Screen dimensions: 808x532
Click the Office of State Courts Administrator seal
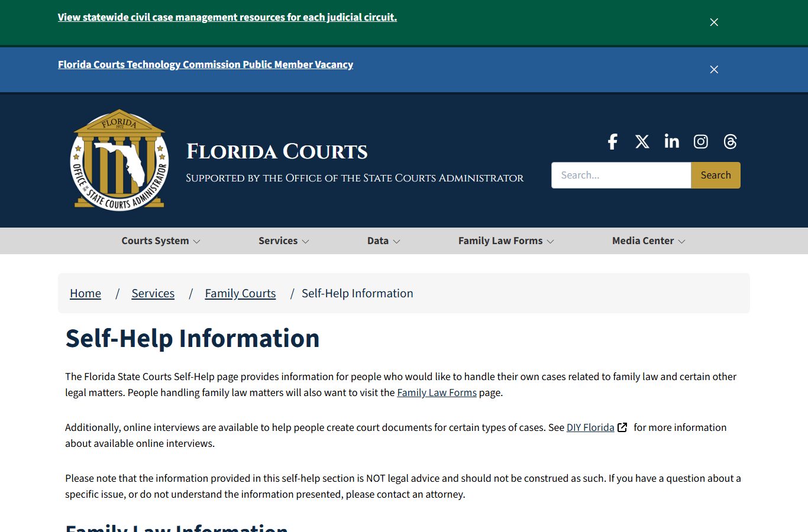119,160
